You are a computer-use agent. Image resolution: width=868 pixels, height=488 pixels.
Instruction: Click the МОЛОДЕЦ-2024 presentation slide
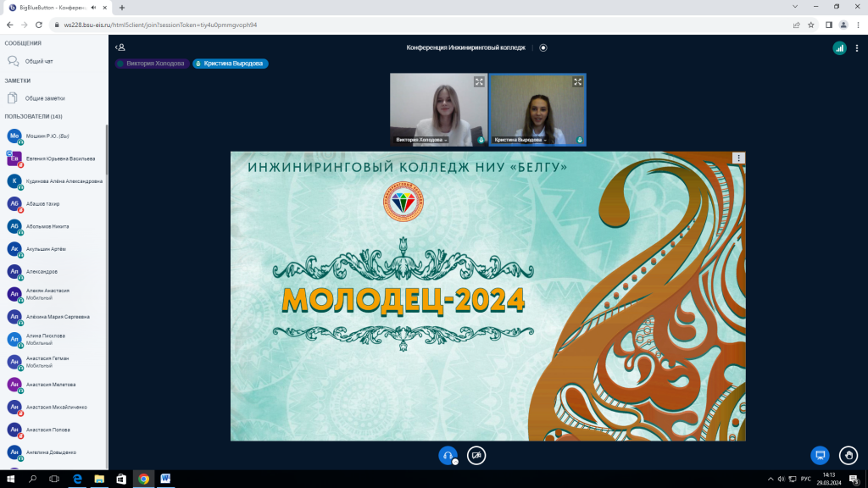coord(487,296)
